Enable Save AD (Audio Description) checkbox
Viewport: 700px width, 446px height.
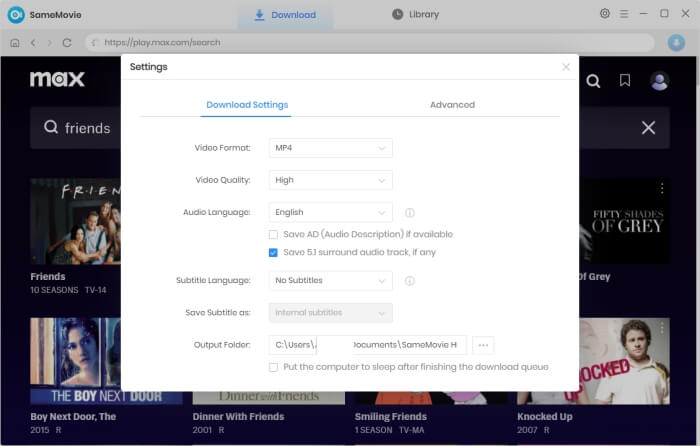pos(274,234)
